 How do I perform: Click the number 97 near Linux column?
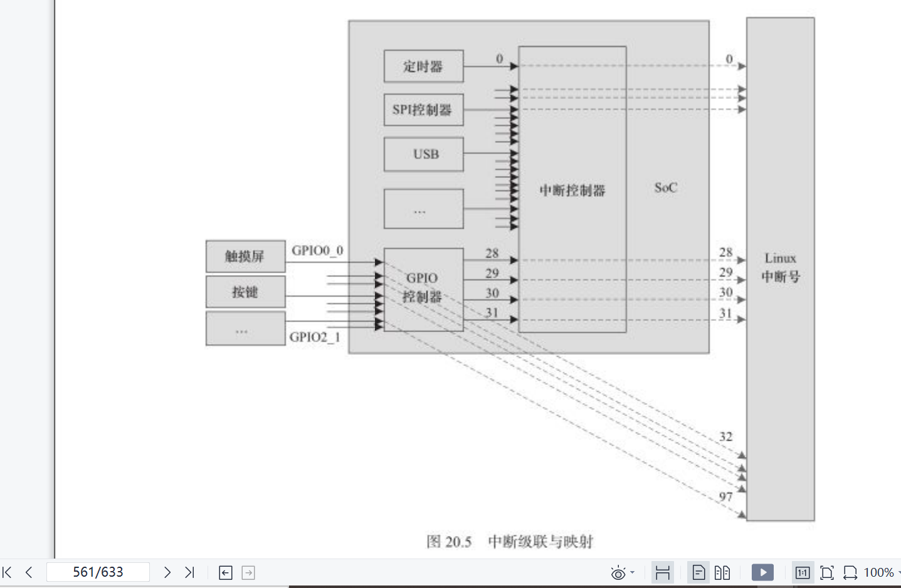click(x=725, y=496)
